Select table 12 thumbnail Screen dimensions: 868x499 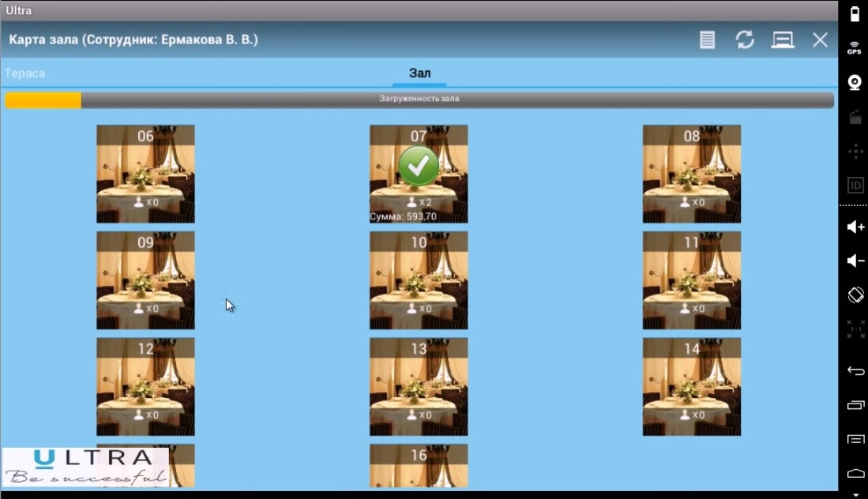[x=145, y=386]
